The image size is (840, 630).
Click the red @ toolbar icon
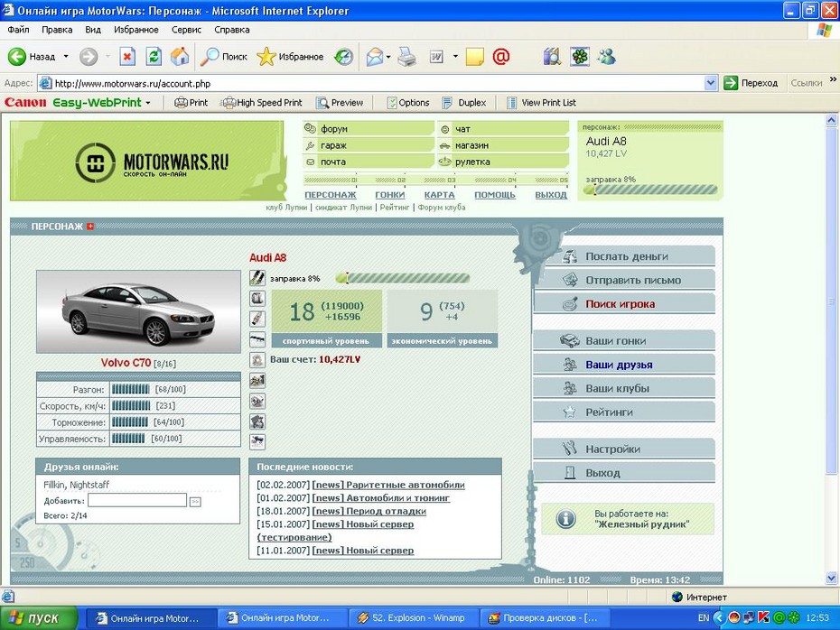501,56
